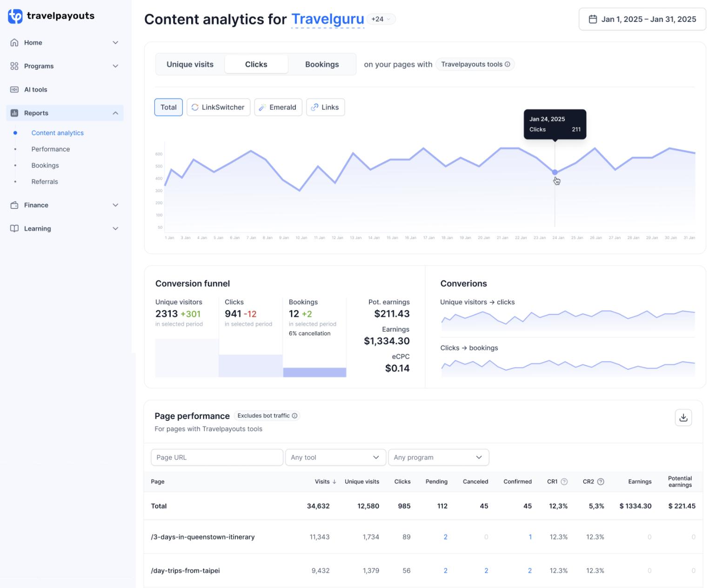The width and height of the screenshot is (709, 588).
Task: Open Referrals report in sidebar
Action: pyautogui.click(x=45, y=182)
